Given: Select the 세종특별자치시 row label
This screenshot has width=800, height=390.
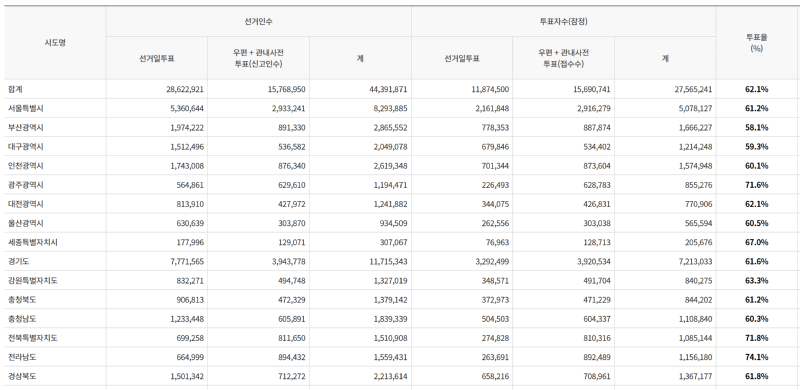Looking at the screenshot, I should tap(33, 242).
